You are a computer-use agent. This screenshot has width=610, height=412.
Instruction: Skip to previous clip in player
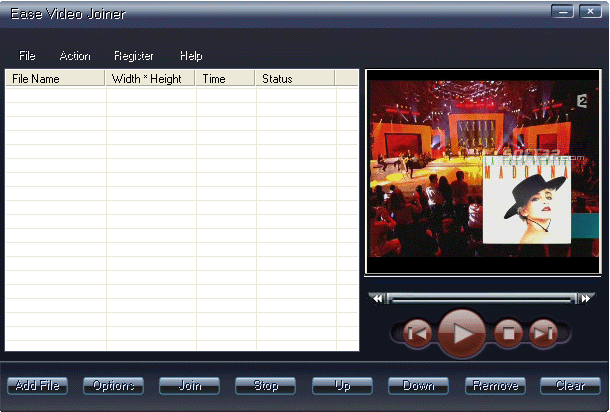coord(417,333)
